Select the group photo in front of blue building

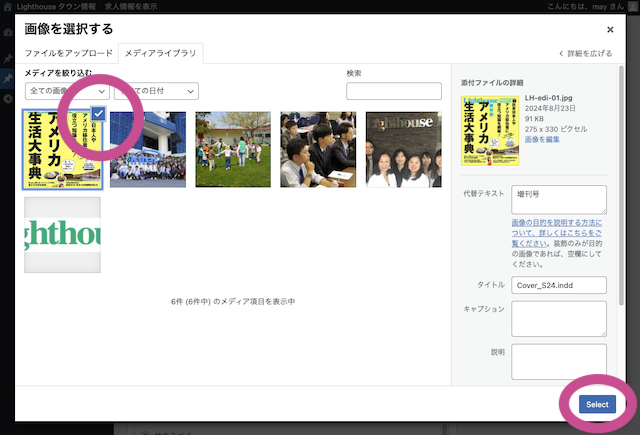pos(148,149)
